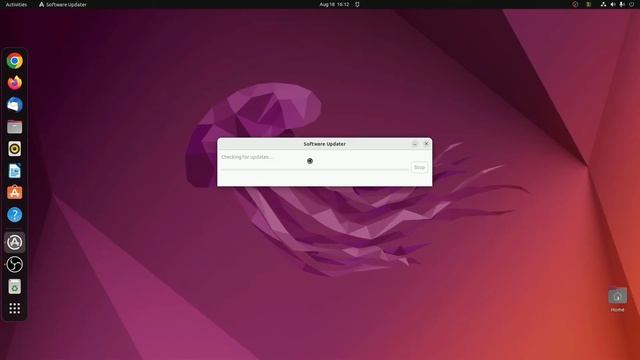Launch OBS Studio from the dock
Viewport: 640px width, 360px height.
15,264
